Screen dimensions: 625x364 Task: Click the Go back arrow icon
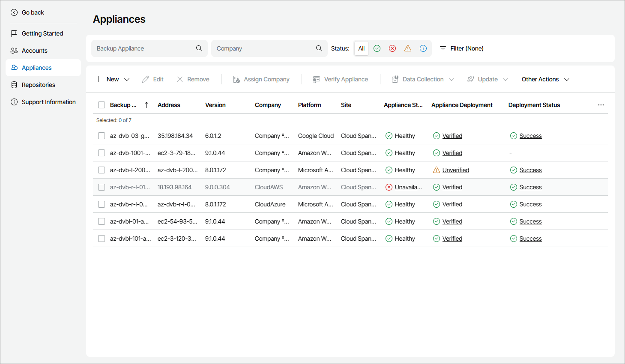click(x=14, y=12)
